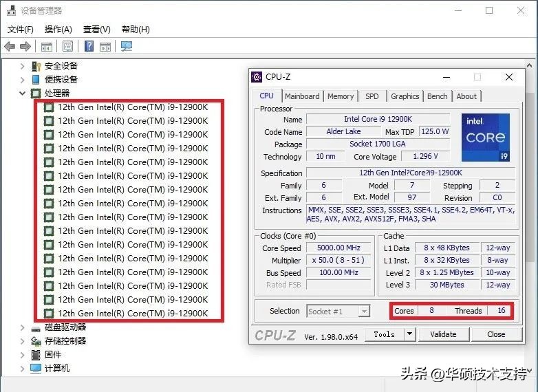538x392 pixels.
Task: Click the Close button in CPU-Z
Action: tap(496, 334)
